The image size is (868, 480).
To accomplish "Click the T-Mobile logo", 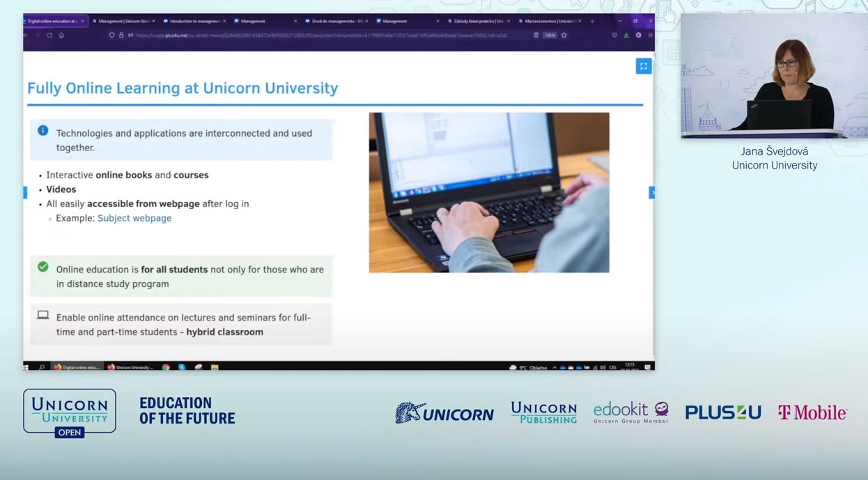I will 812,412.
